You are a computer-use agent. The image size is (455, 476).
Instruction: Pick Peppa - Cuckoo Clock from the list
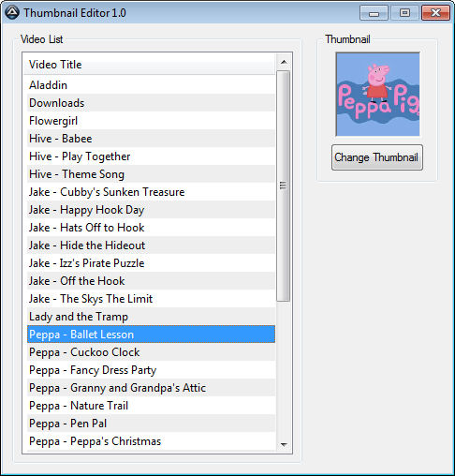pyautogui.click(x=151, y=352)
